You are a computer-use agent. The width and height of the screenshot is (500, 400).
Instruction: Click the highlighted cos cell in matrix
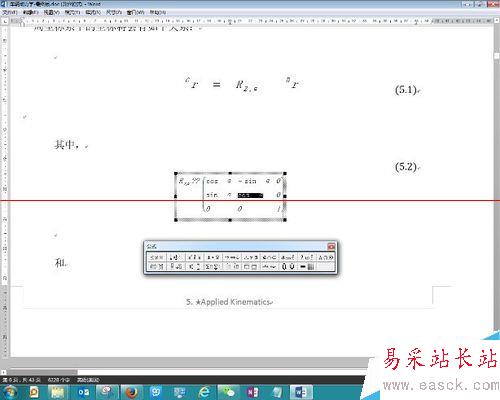click(x=250, y=195)
